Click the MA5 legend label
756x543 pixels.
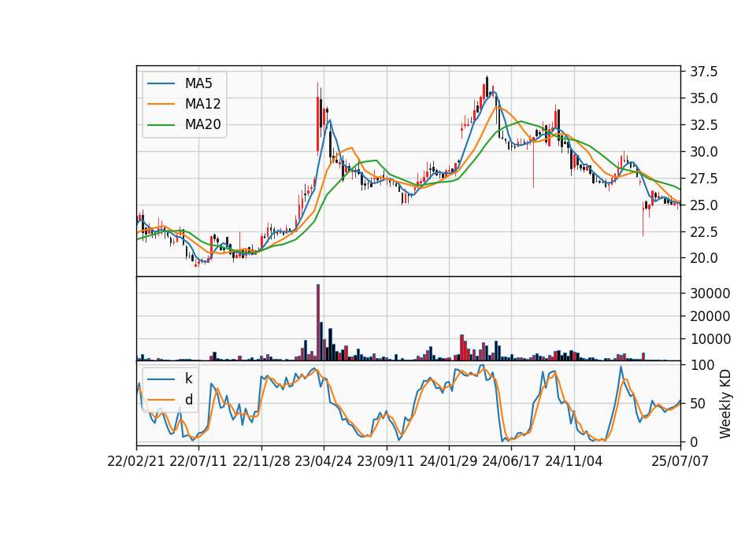pos(198,83)
